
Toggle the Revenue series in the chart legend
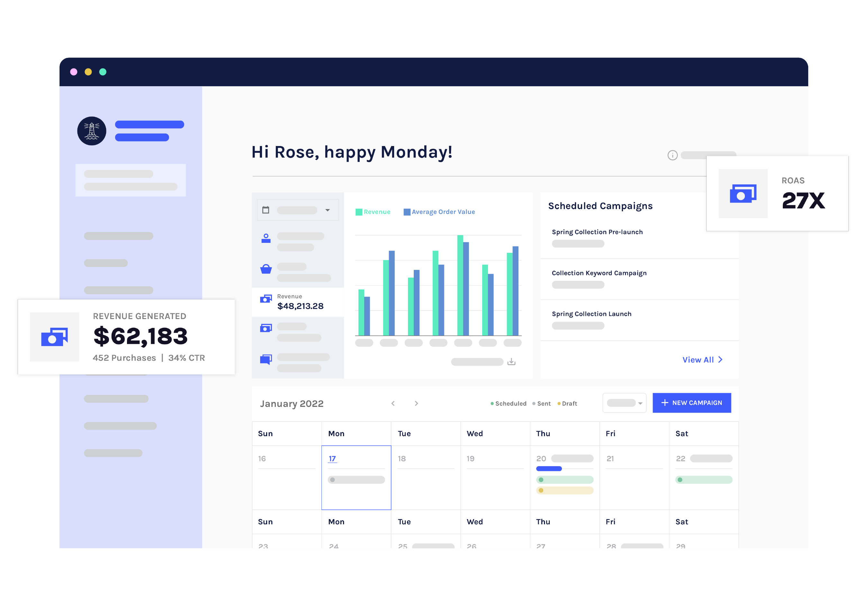click(373, 212)
